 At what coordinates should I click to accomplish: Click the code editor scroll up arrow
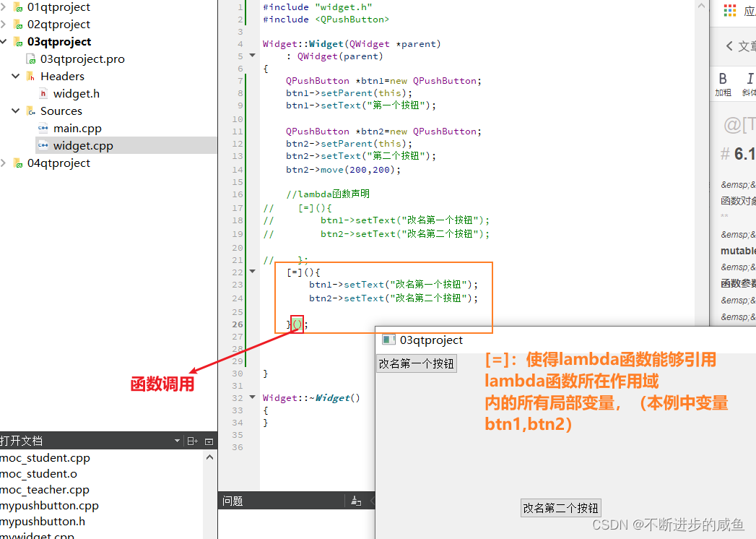(702, 6)
